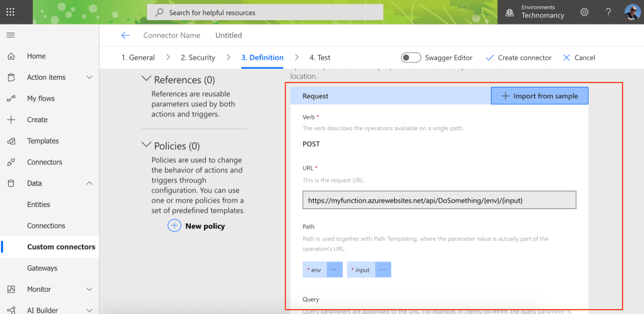The width and height of the screenshot is (644, 314).
Task: Click the search for helpful resources box
Action: click(x=265, y=13)
